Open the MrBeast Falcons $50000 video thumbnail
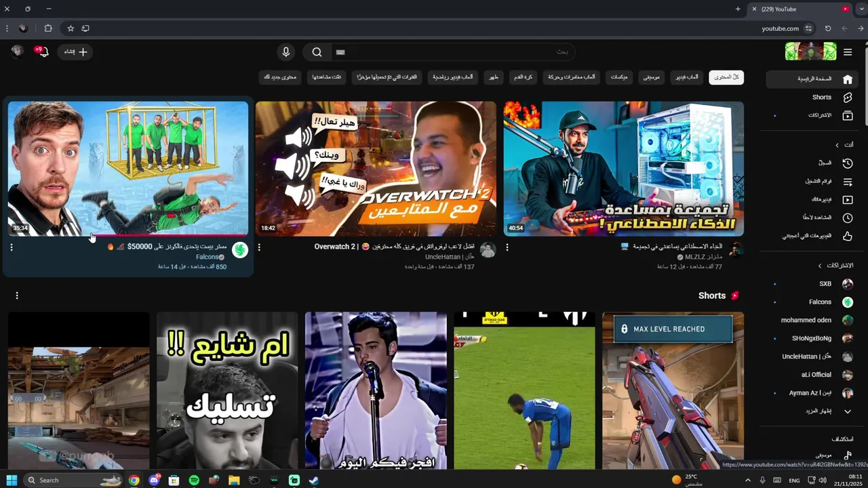Viewport: 868px width, 488px height. [128, 169]
